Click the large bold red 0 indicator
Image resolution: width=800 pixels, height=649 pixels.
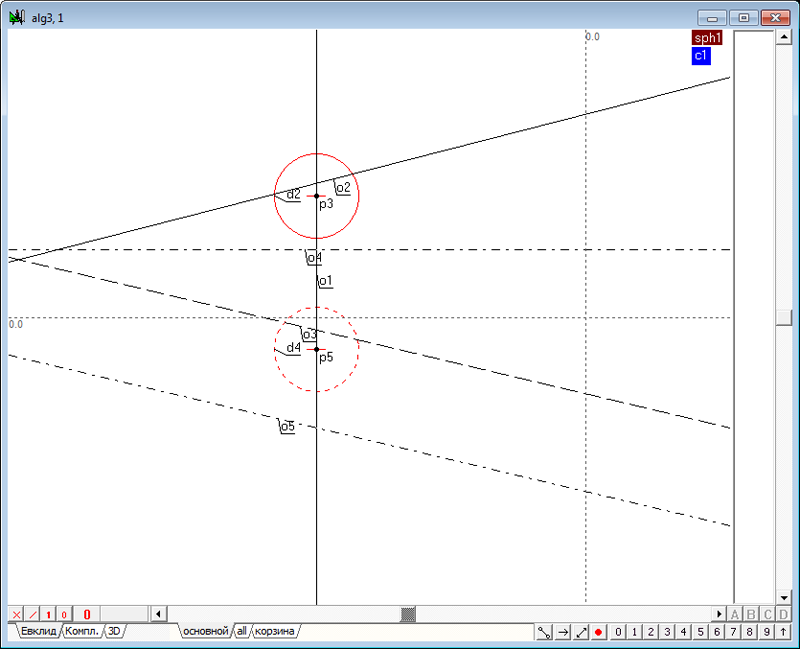click(87, 614)
